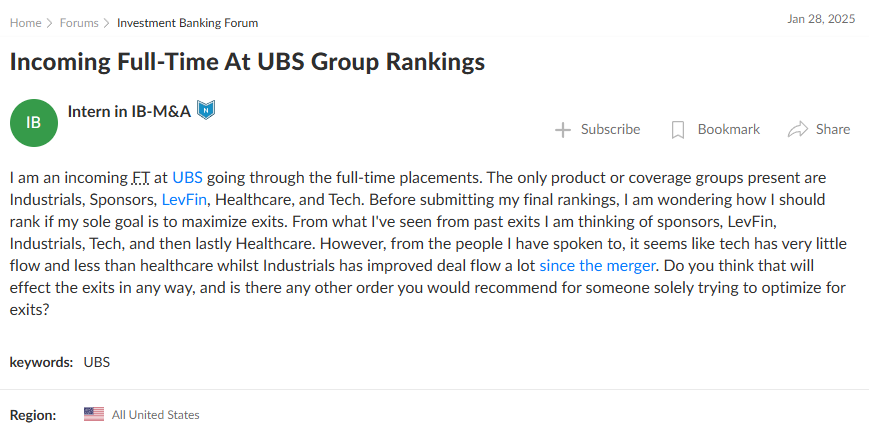Viewport: 869px width, 446px height.
Task: Click the plus icon beside Subscribe
Action: (563, 130)
